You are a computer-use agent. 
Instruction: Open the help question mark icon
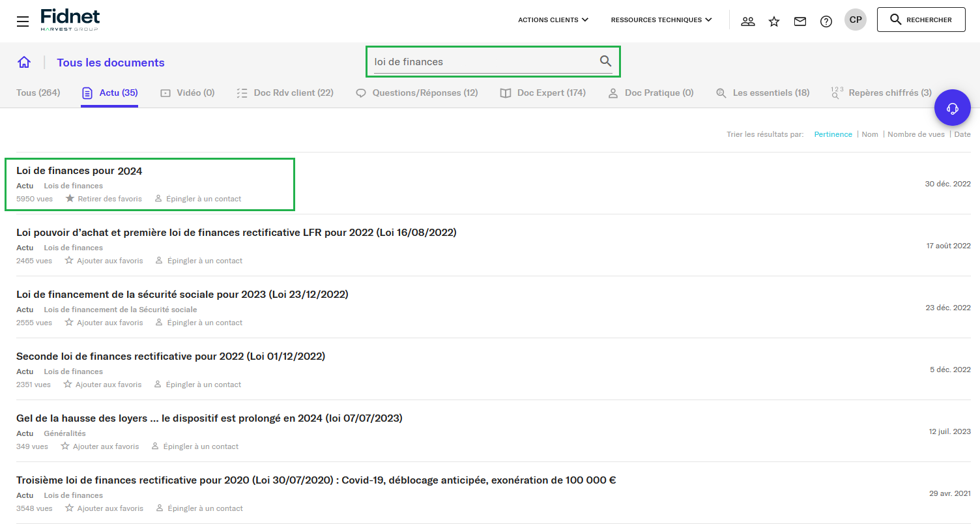coord(826,22)
